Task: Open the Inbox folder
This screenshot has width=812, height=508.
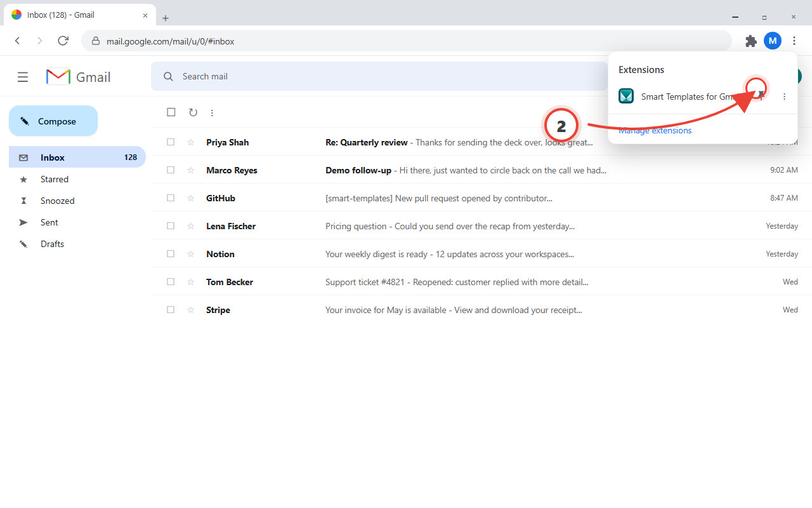Action: click(77, 157)
